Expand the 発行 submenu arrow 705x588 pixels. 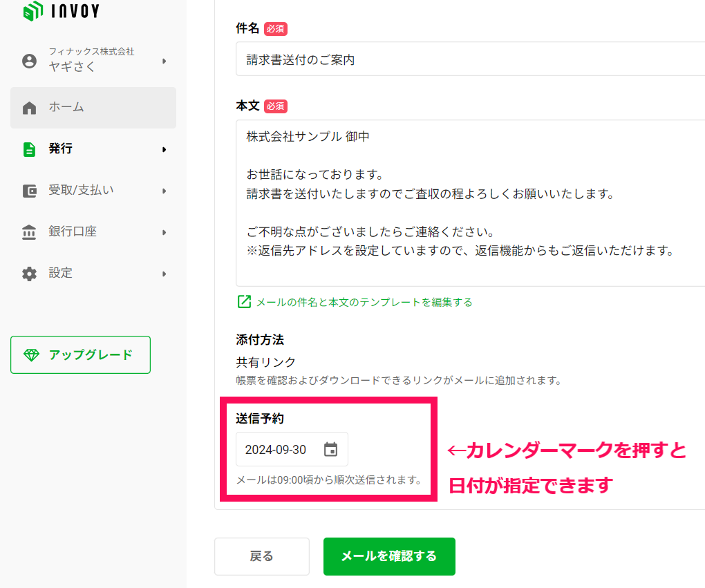164,149
